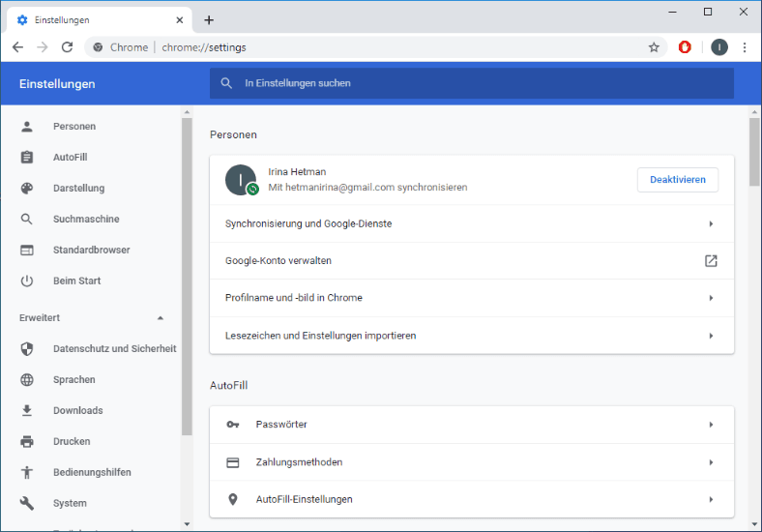
Task: Open Standardbrowser in the sidebar
Action: click(x=92, y=250)
